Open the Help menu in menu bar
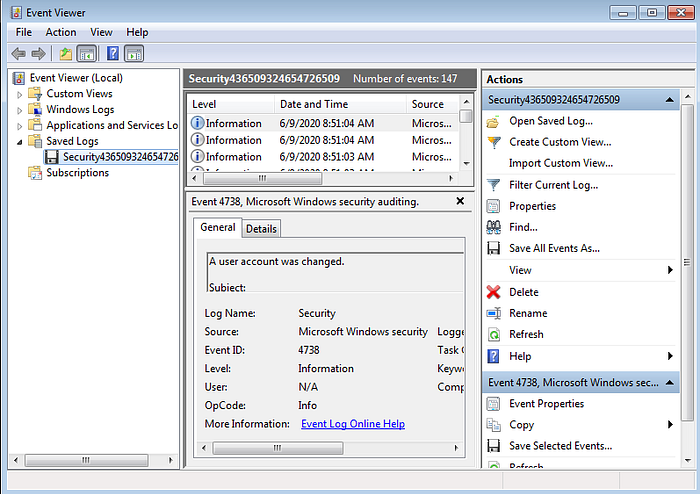The image size is (700, 494). 137,32
